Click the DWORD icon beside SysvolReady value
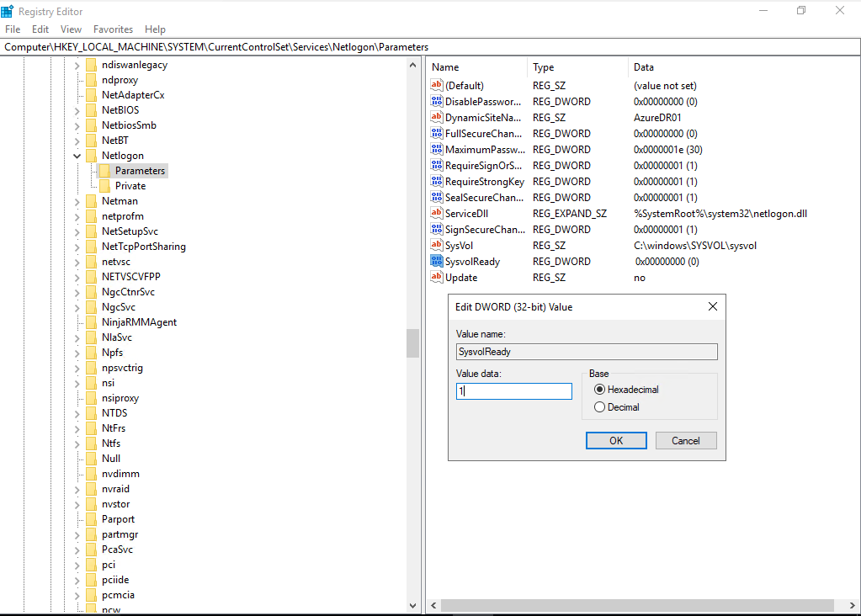The image size is (861, 616). click(437, 261)
